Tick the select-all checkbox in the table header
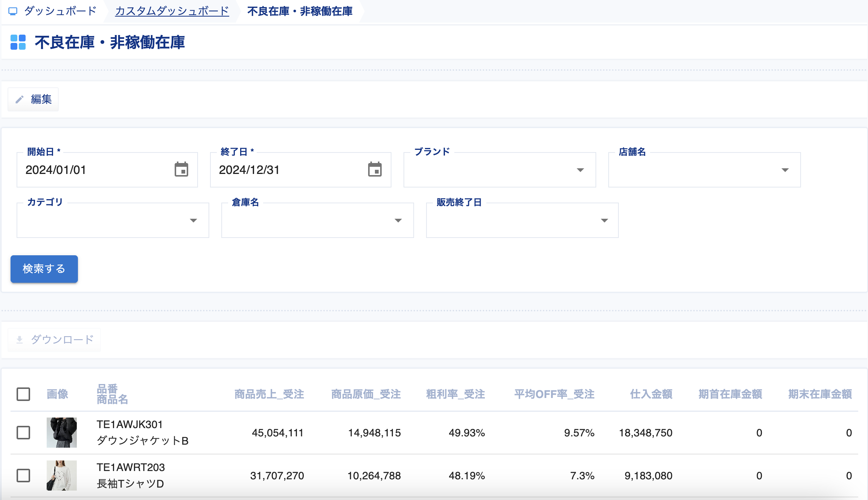Viewport: 868px width, 500px height. (x=23, y=394)
